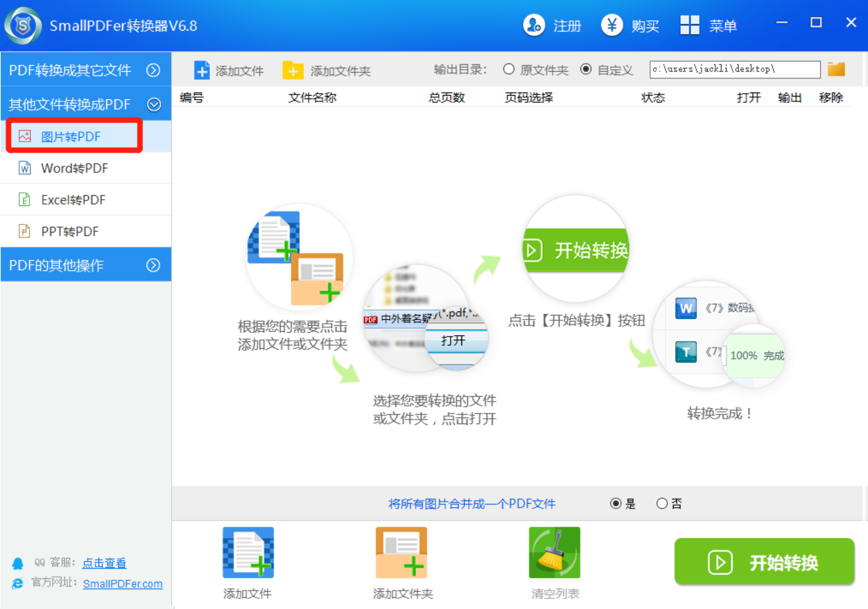The image size is (868, 609).
Task: Click the broom clear list icon
Action: tap(554, 553)
